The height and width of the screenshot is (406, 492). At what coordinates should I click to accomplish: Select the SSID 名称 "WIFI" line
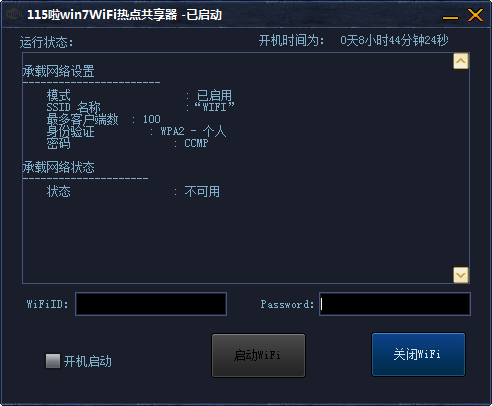pos(140,107)
